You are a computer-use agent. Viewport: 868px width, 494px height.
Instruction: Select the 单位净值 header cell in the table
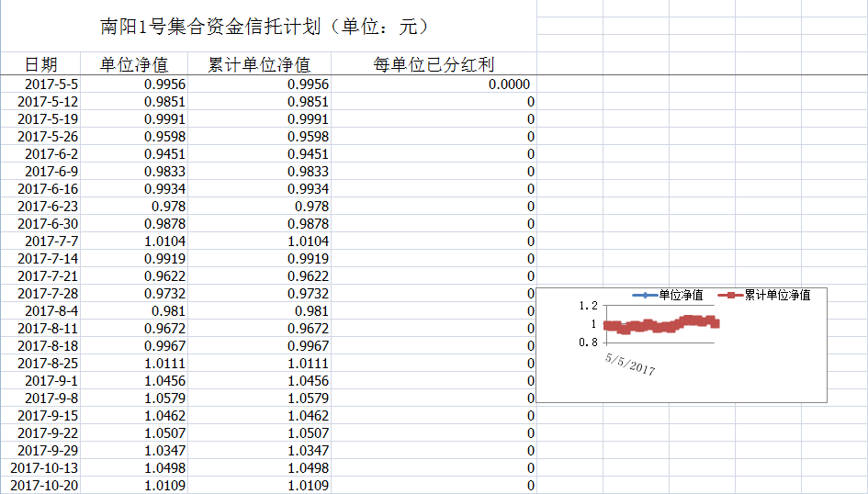(134, 64)
